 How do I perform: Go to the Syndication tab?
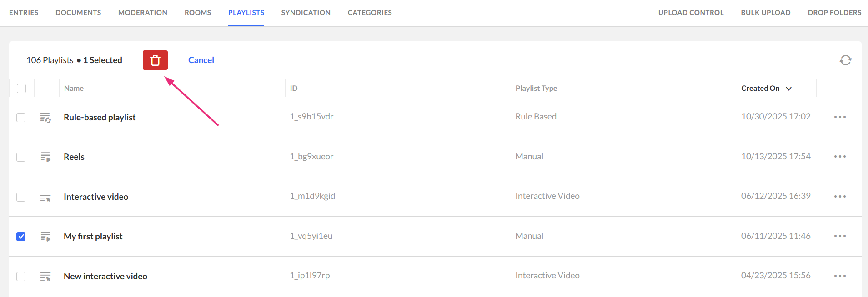pyautogui.click(x=306, y=13)
